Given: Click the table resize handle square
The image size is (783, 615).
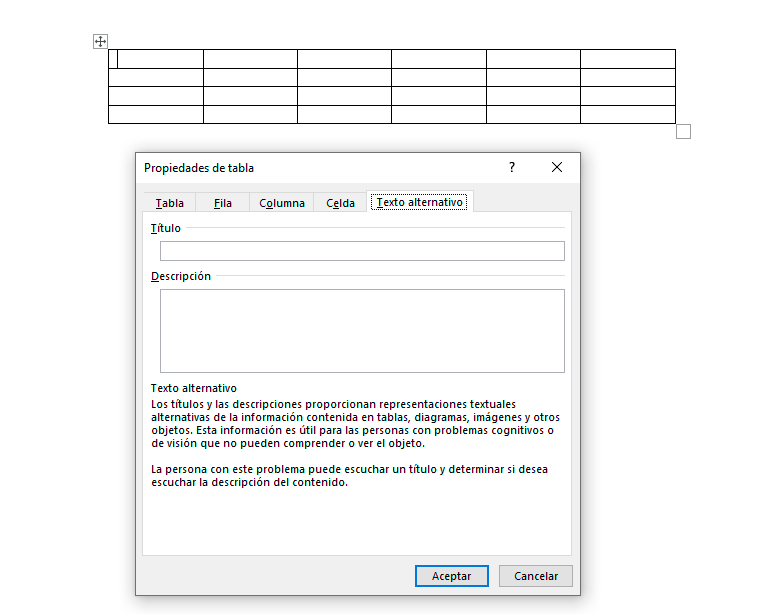Looking at the screenshot, I should pyautogui.click(x=684, y=132).
